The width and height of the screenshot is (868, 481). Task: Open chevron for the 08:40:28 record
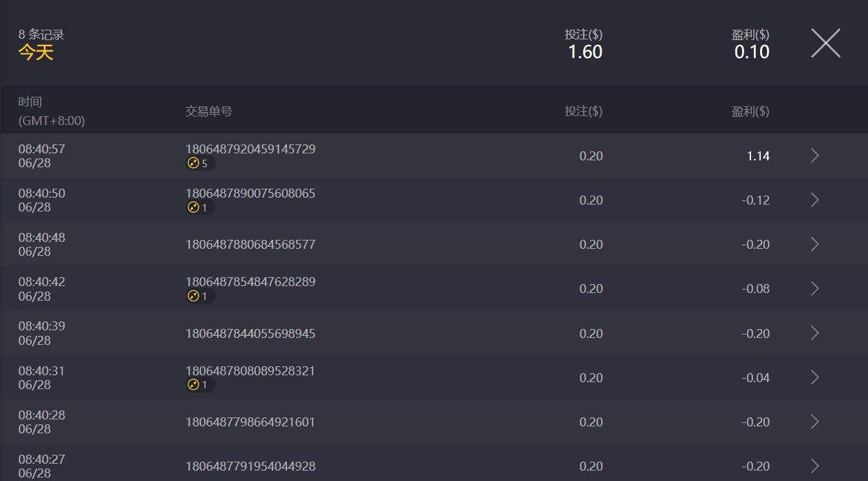tap(814, 422)
